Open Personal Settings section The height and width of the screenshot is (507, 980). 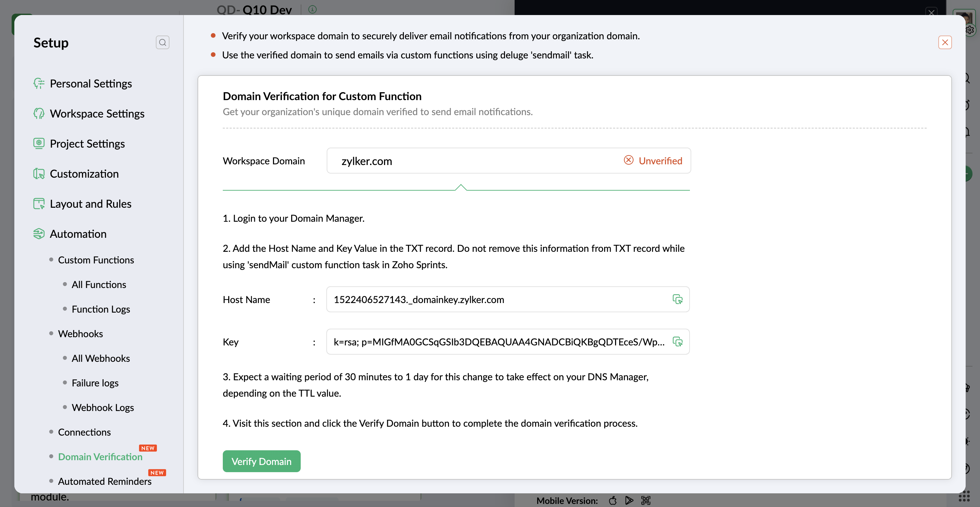91,83
